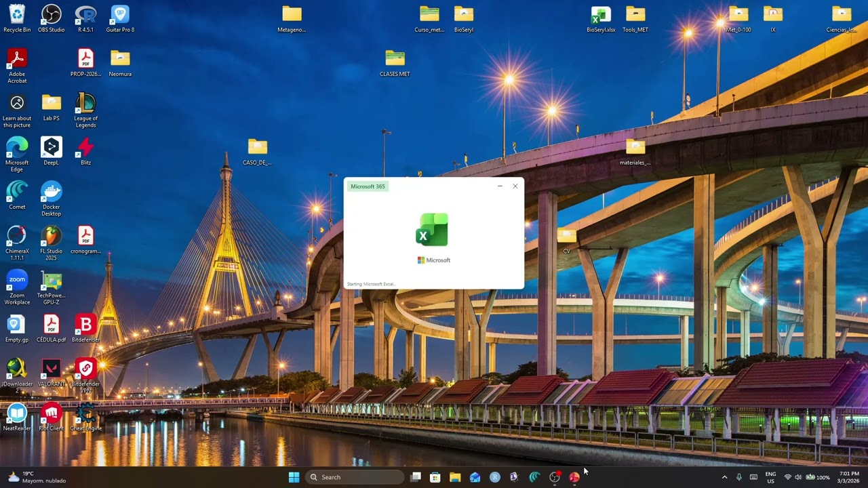Select Cheat Engine desktop icon
868x488 pixels.
85,417
